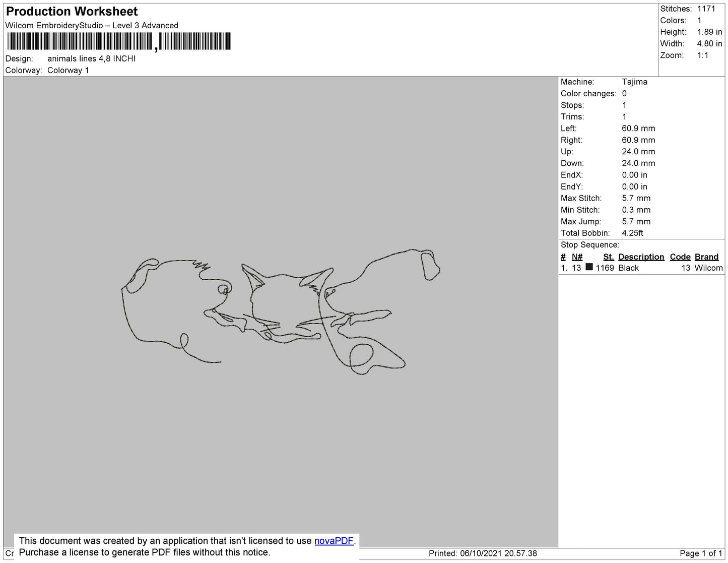Click the Trims label
This screenshot has width=728, height=563.
tap(572, 116)
